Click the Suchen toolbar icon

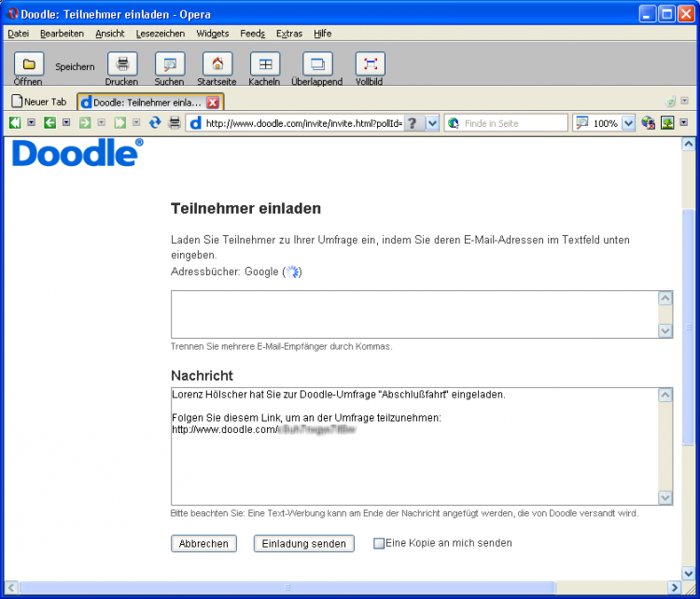pyautogui.click(x=170, y=64)
